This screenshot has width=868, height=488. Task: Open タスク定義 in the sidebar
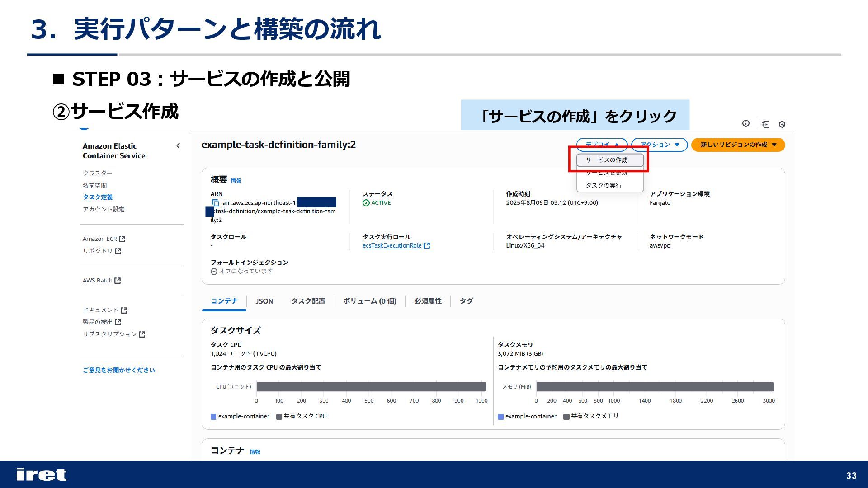(x=98, y=197)
